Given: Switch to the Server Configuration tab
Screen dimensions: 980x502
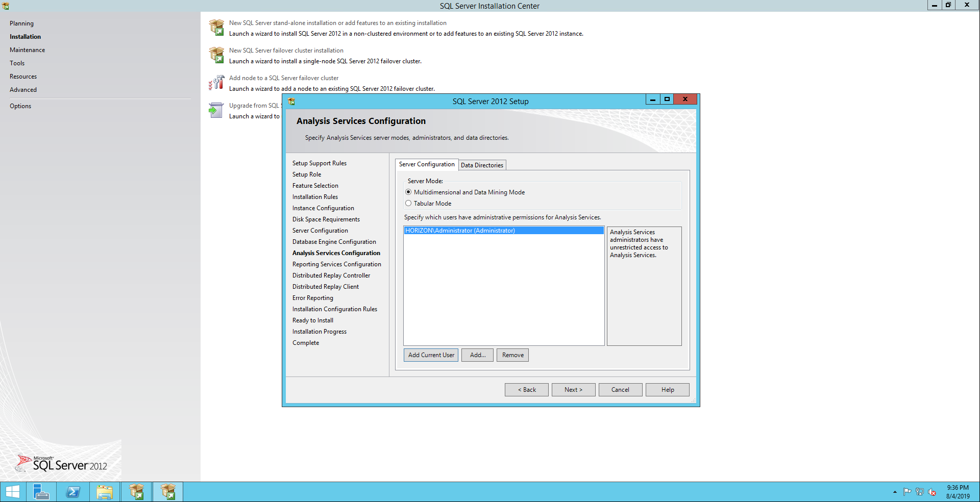Looking at the screenshot, I should click(427, 164).
